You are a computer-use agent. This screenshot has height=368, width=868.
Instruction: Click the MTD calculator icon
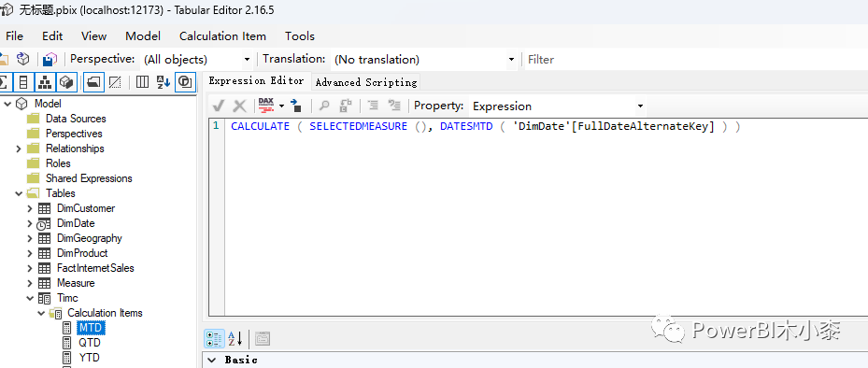tap(67, 328)
